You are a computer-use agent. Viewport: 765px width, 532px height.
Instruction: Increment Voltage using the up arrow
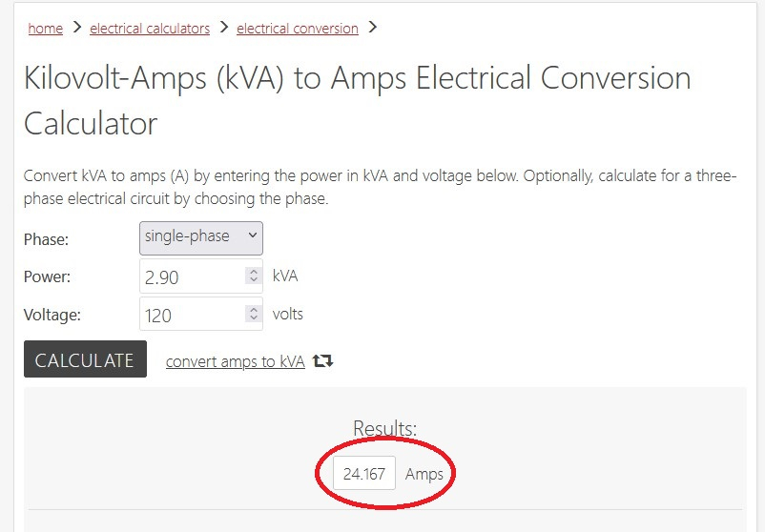pyautogui.click(x=253, y=310)
